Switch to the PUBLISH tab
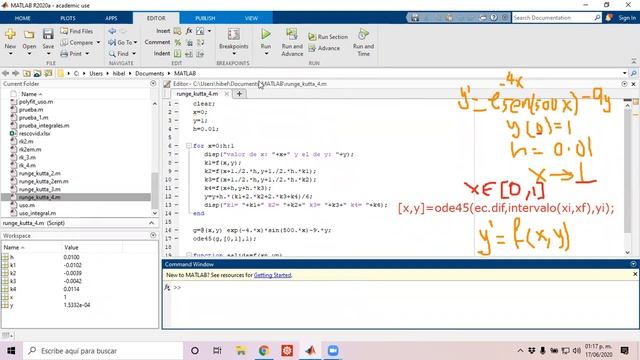Viewport: 640px width, 360px height. (x=205, y=18)
